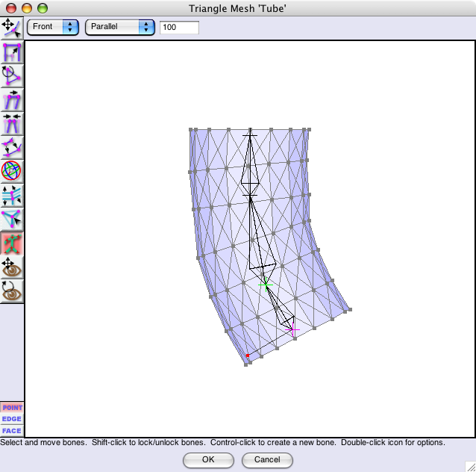Viewport: 476px width, 472px height.
Task: Click the "Triangle Mesh 'Tube'" window title
Action: [237, 8]
